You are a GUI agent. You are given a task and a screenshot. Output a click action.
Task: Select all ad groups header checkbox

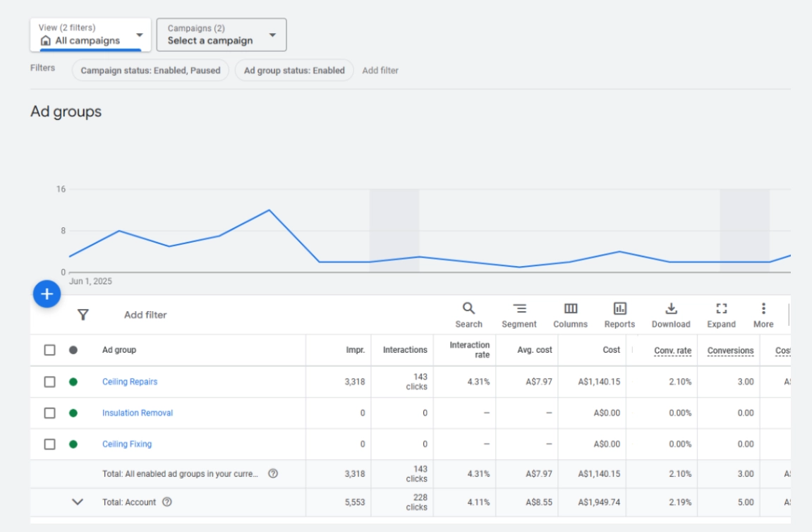coord(50,350)
